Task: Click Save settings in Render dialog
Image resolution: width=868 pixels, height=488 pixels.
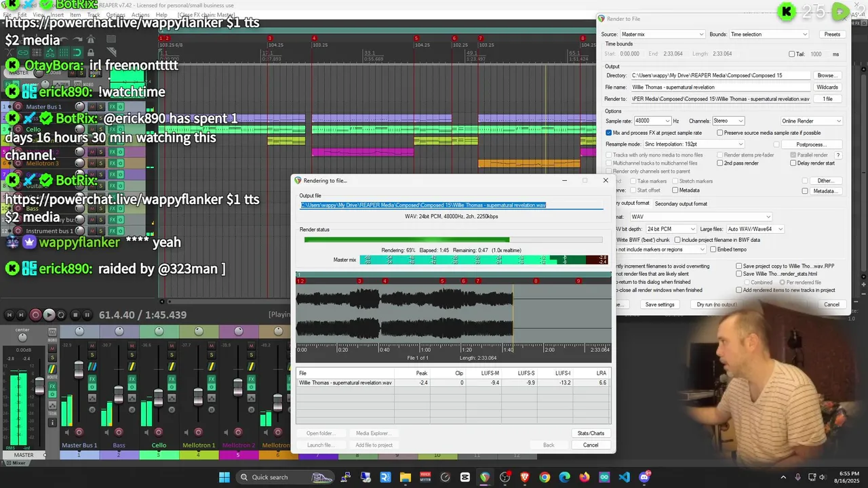Action: pyautogui.click(x=660, y=304)
